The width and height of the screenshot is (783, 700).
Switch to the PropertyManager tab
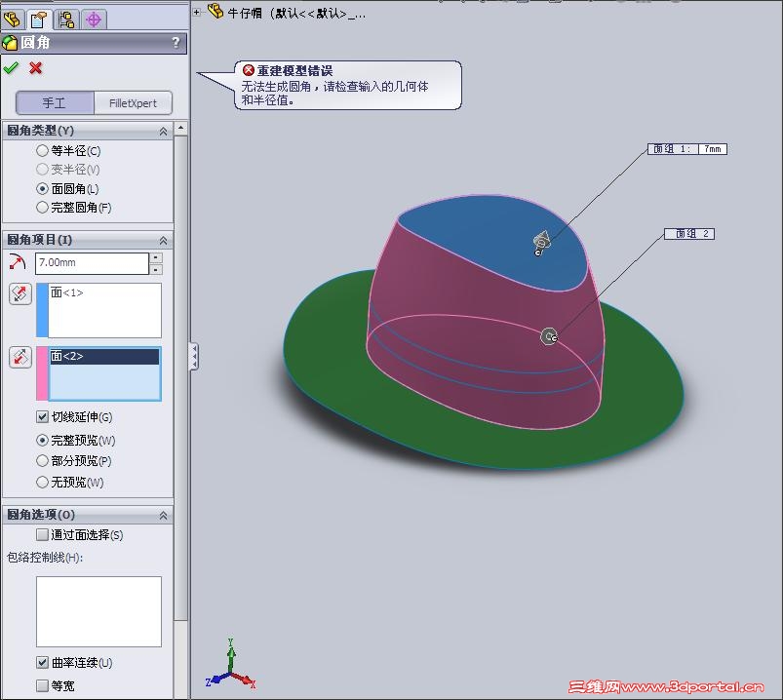tap(38, 19)
